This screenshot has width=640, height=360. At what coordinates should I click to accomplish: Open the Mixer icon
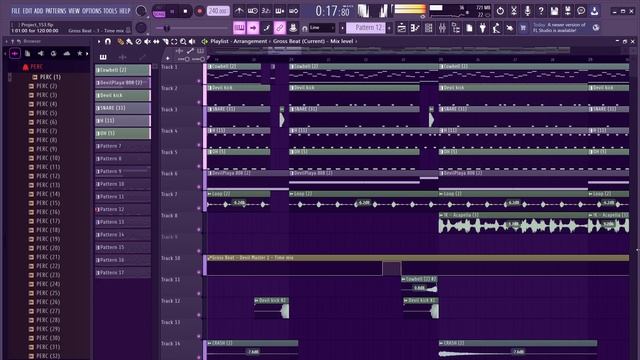click(x=442, y=28)
